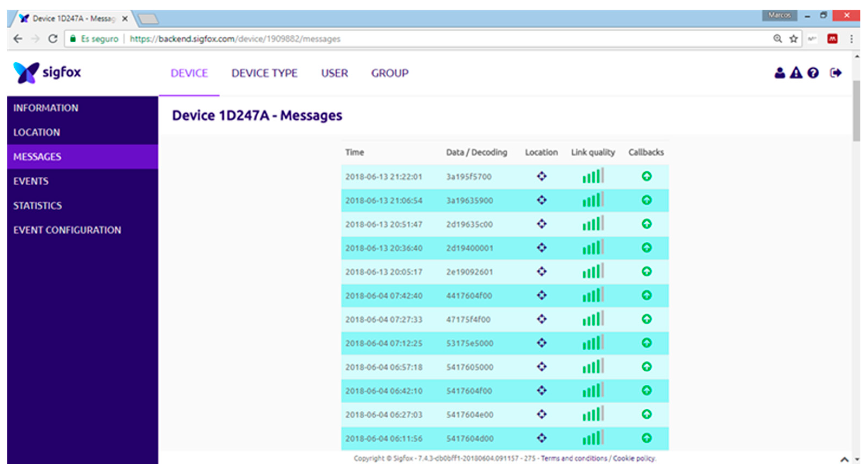Screen dimensions: 868x473
Task: Open the alerts warning triangle icon
Action: click(x=796, y=73)
